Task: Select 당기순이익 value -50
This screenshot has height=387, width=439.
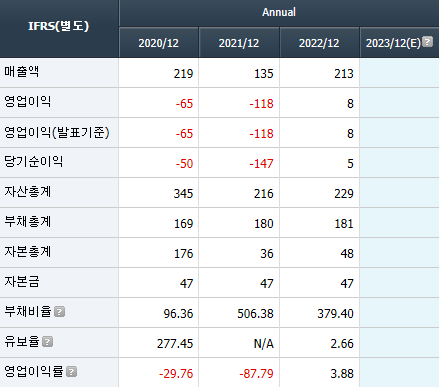Action: [184, 164]
